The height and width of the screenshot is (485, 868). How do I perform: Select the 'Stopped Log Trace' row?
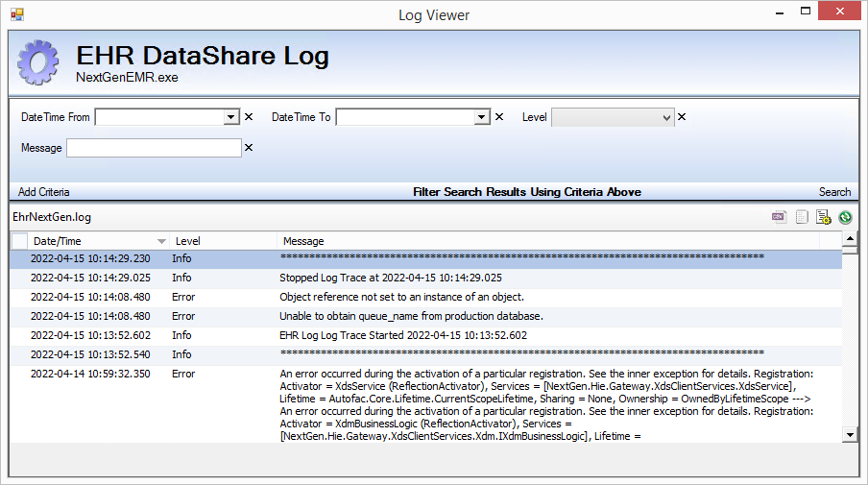tap(425, 278)
